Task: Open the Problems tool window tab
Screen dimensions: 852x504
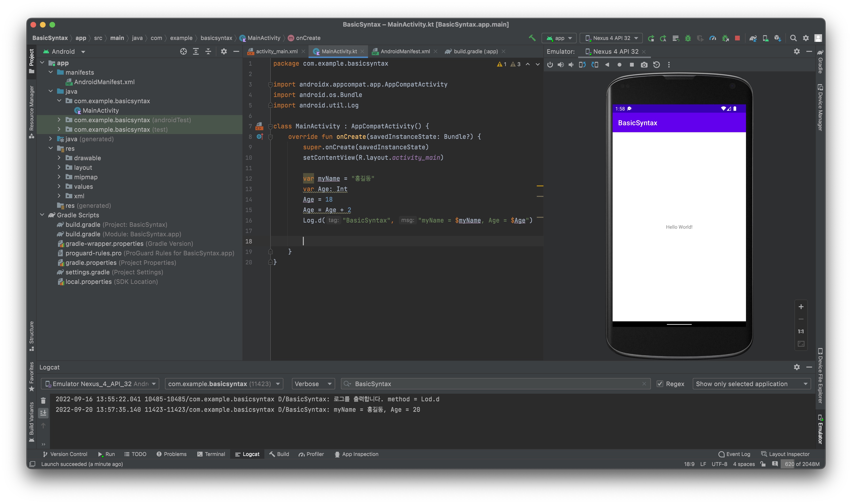Action: click(x=171, y=454)
